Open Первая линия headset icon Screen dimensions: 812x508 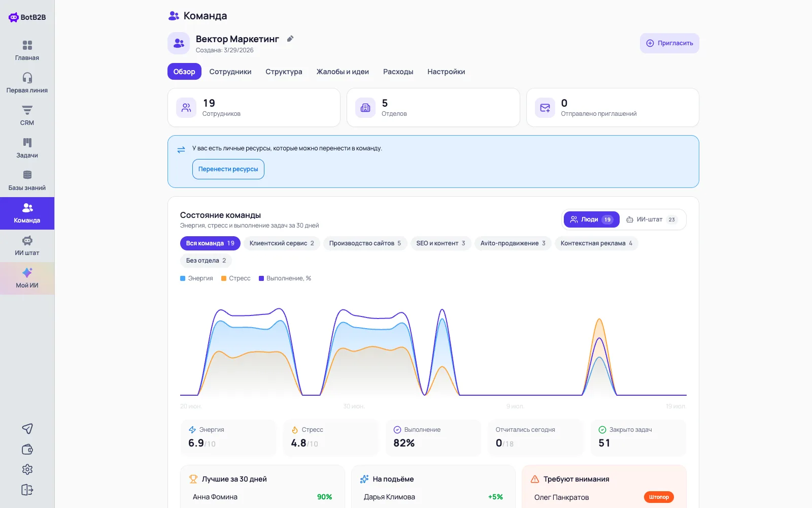pos(27,78)
